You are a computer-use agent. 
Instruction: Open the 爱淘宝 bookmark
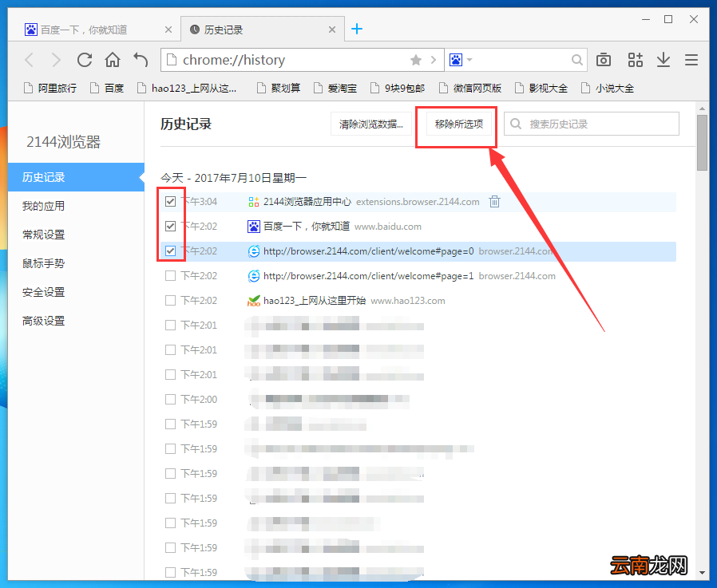coord(335,89)
